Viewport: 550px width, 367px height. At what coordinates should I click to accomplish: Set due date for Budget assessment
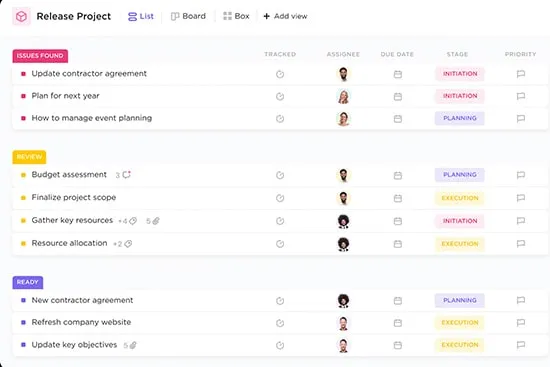[398, 175]
